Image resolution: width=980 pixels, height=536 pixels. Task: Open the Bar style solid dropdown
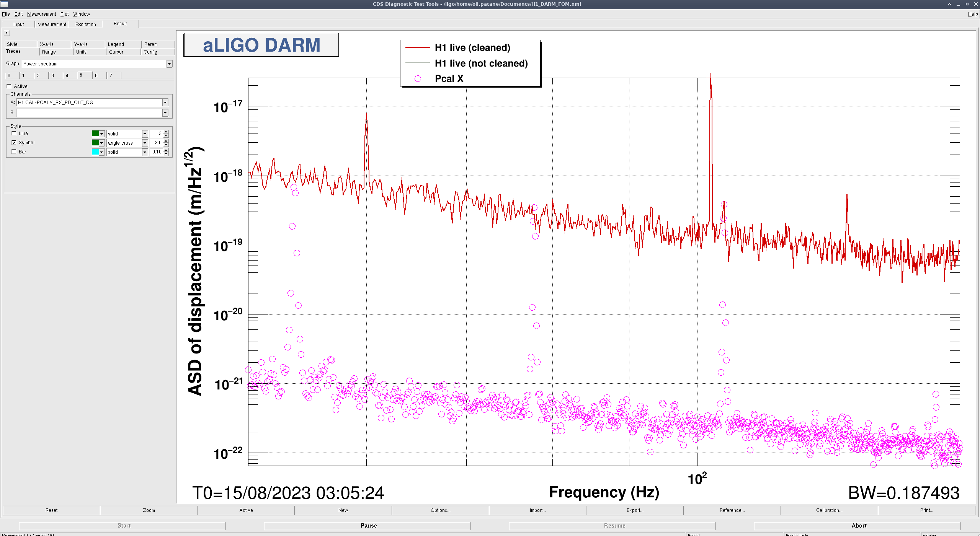coord(145,152)
